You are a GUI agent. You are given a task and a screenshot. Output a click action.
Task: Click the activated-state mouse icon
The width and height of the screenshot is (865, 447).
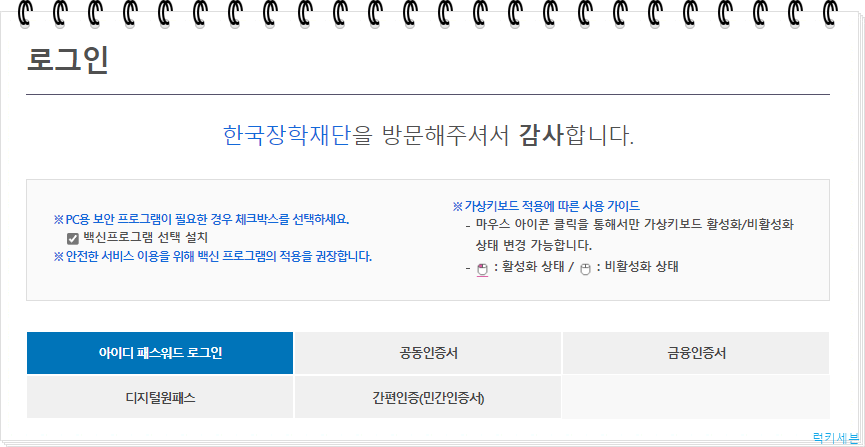tap(482, 269)
